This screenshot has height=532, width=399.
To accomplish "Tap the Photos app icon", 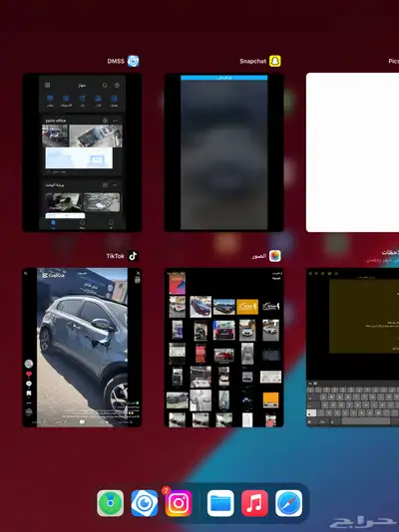I will pyautogui.click(x=275, y=256).
